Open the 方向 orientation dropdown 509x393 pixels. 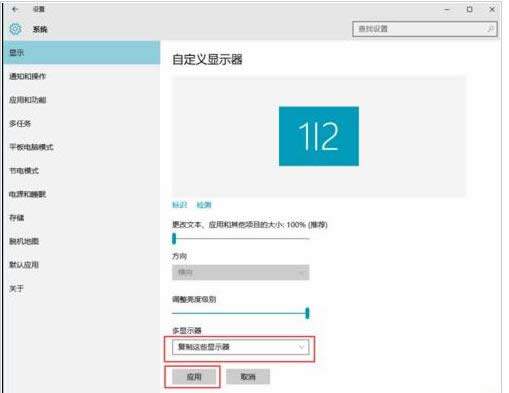pyautogui.click(x=241, y=273)
